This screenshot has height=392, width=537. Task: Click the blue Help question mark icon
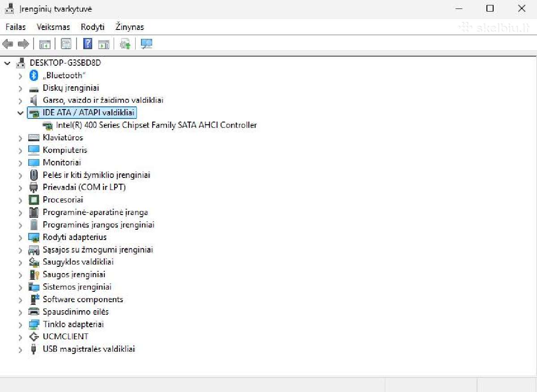(x=88, y=44)
